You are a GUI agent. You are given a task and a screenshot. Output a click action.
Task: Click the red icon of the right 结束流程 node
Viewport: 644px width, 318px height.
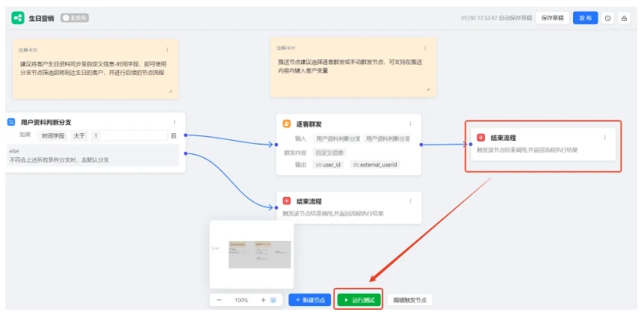click(481, 138)
